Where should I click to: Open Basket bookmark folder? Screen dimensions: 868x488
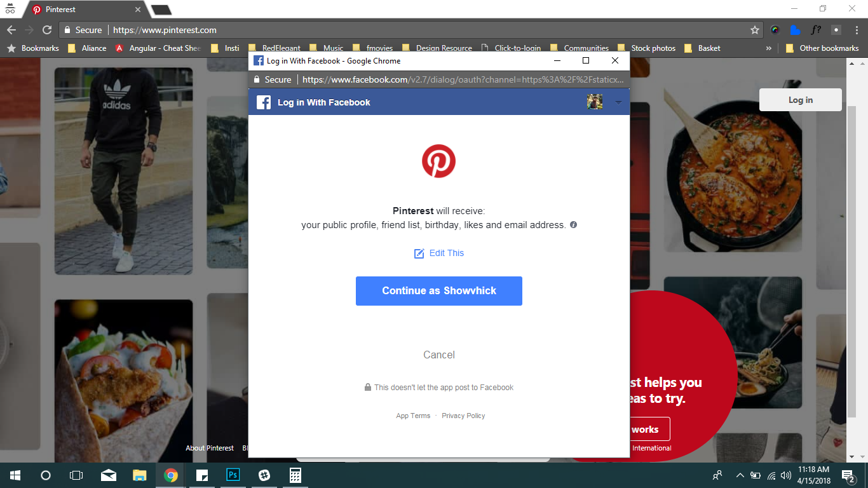click(702, 48)
